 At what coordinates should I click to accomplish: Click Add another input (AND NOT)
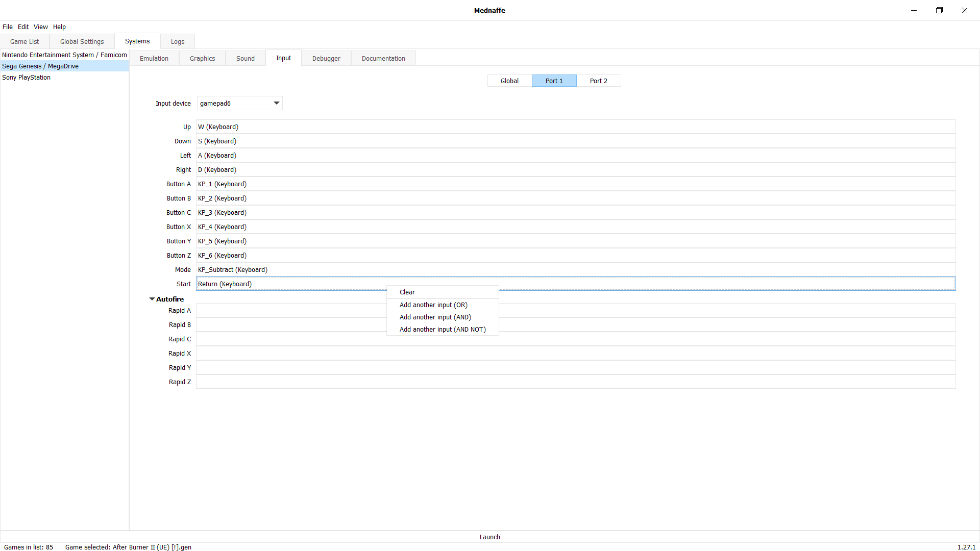442,329
